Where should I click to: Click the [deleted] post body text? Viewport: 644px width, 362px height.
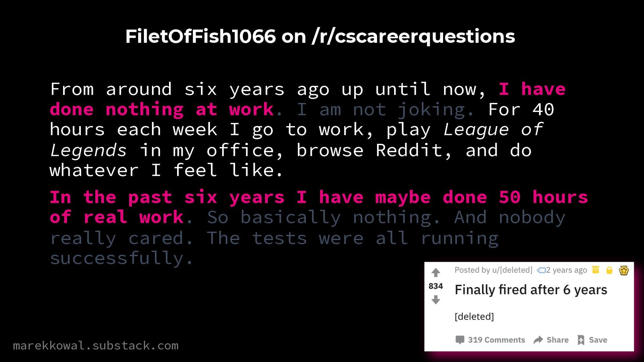point(474,316)
